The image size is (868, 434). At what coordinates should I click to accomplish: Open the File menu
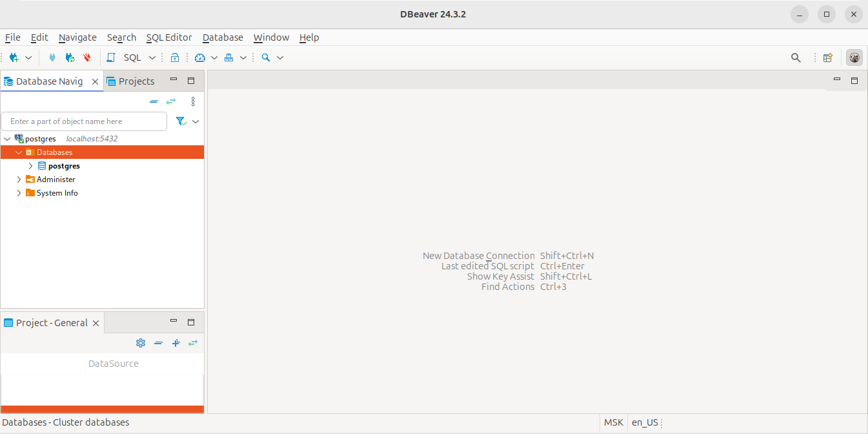point(13,37)
